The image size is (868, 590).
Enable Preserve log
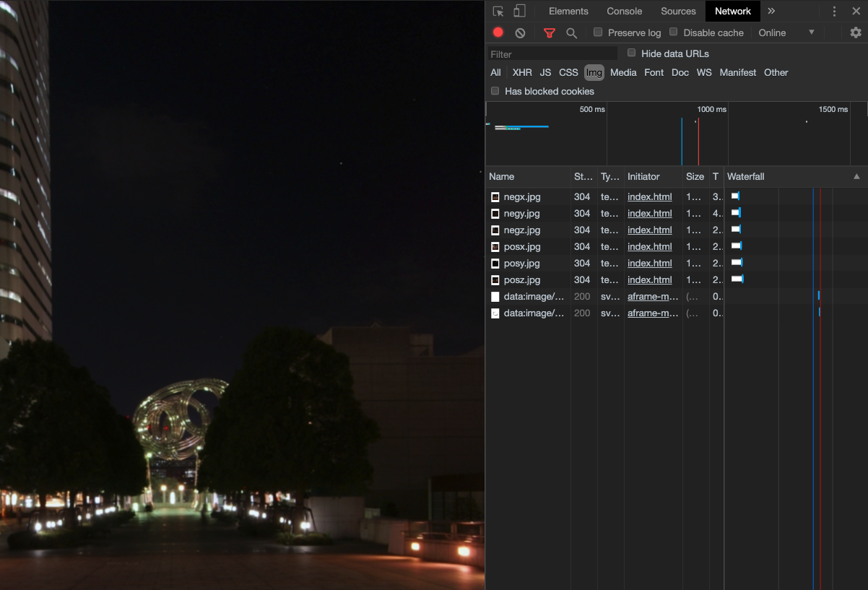597,32
